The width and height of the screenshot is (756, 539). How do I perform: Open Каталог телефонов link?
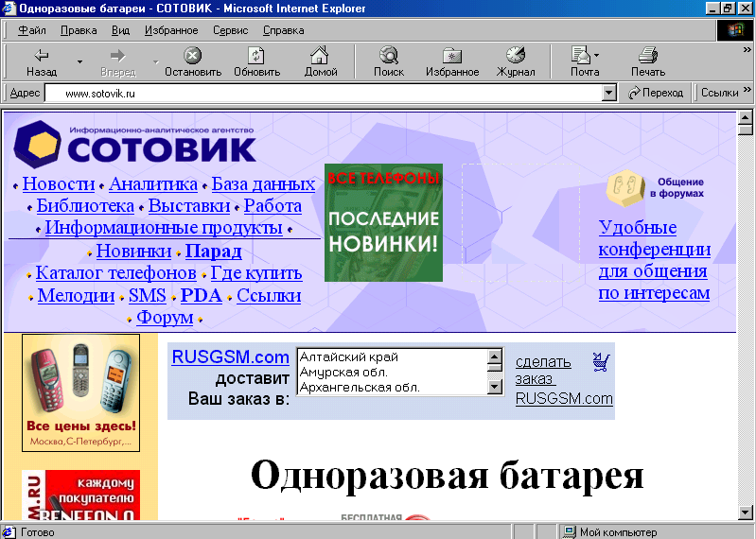[115, 273]
